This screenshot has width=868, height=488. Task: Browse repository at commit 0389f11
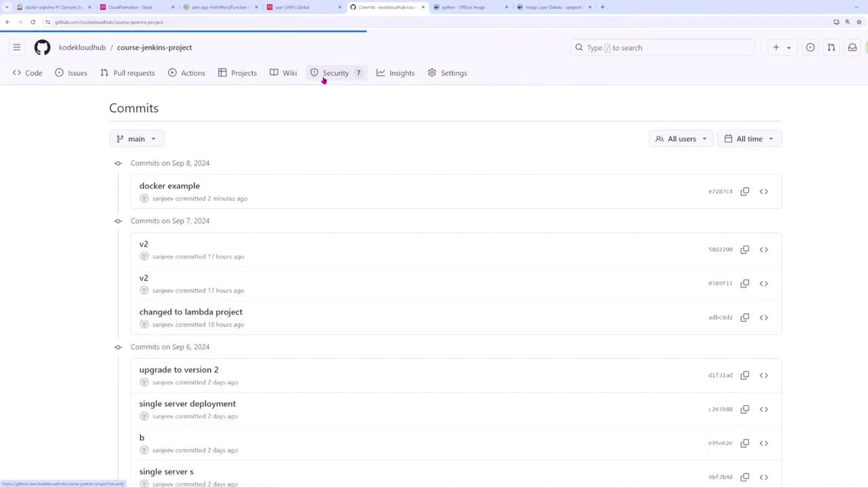coord(764,283)
